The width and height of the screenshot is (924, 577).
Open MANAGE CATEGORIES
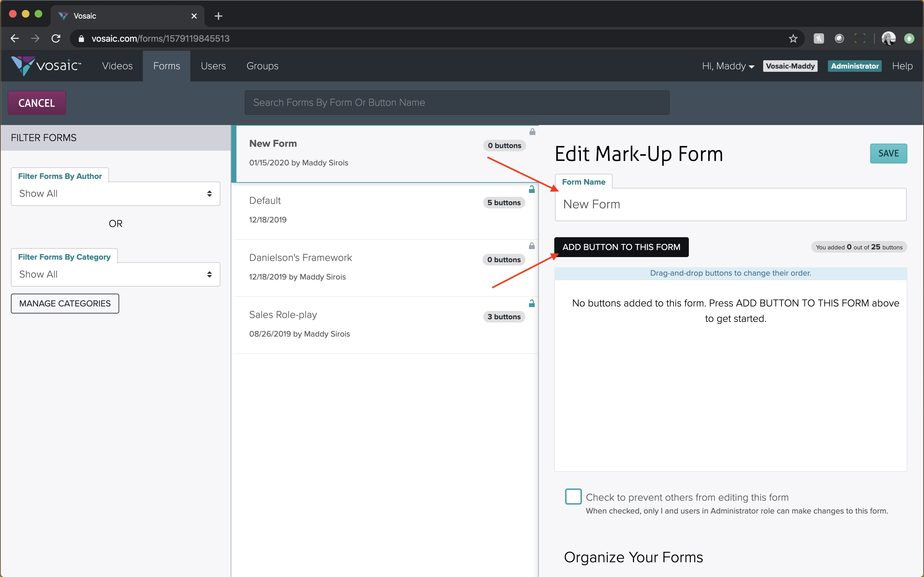[x=65, y=303]
